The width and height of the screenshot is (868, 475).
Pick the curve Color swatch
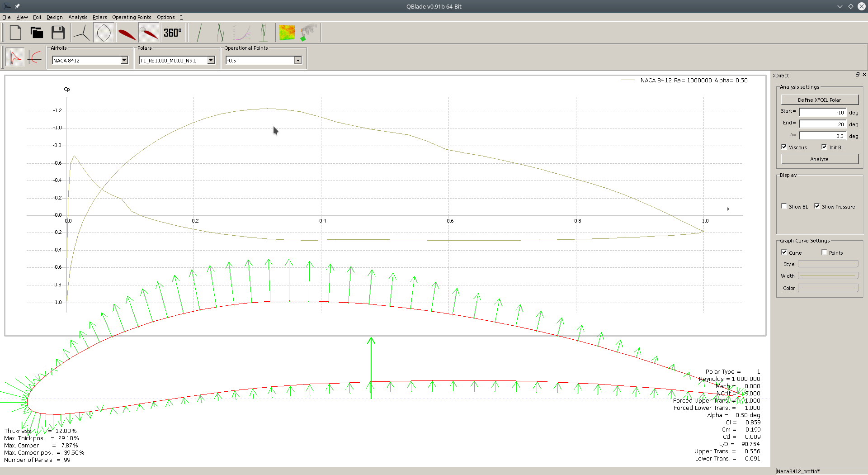pyautogui.click(x=828, y=288)
